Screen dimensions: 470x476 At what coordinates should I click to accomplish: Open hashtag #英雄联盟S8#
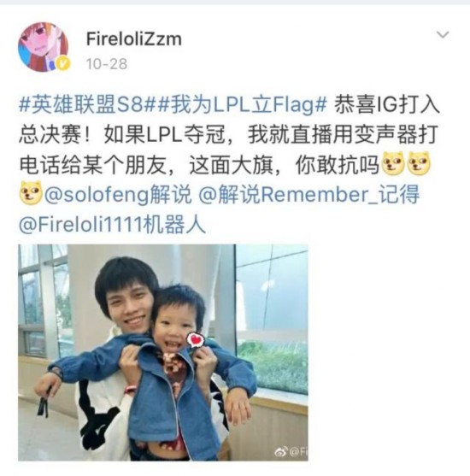(x=88, y=105)
